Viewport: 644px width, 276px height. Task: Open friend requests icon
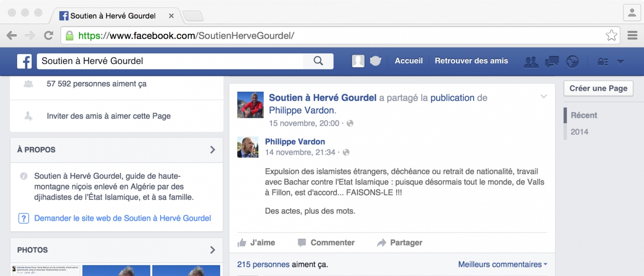(x=531, y=61)
